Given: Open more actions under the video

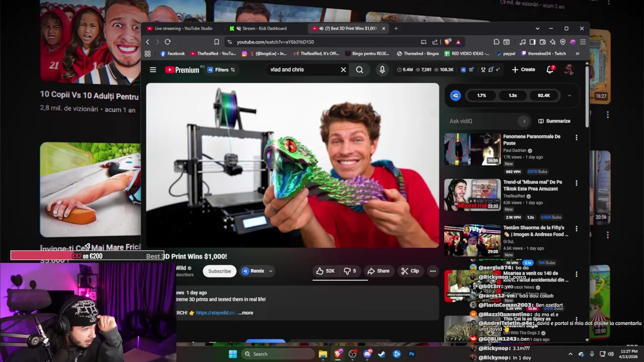Looking at the screenshot, I should click(433, 271).
